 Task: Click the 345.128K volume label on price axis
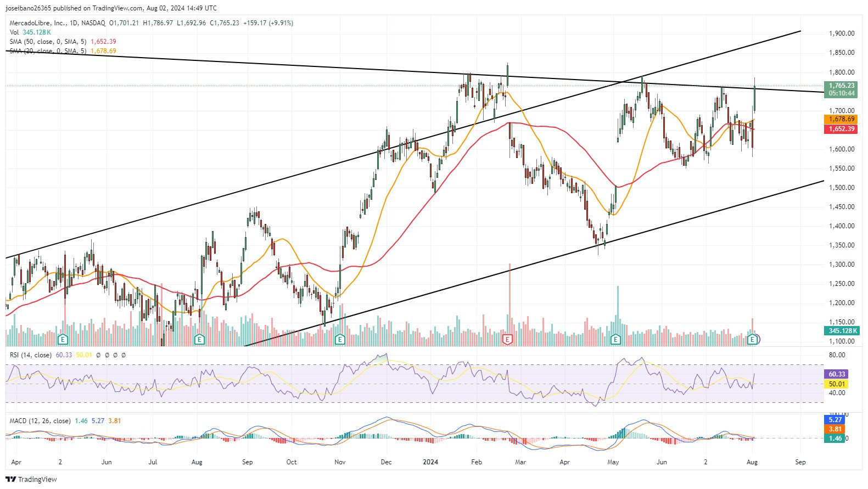(842, 331)
